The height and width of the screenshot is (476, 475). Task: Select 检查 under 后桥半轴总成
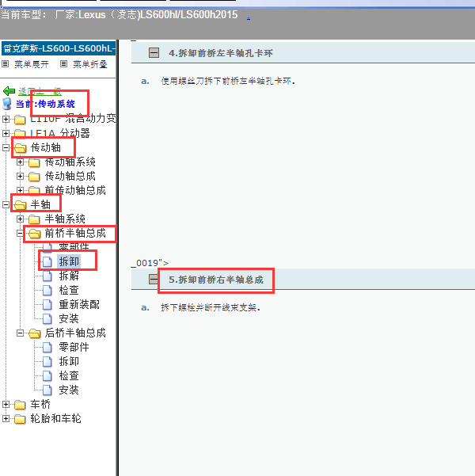[69, 375]
